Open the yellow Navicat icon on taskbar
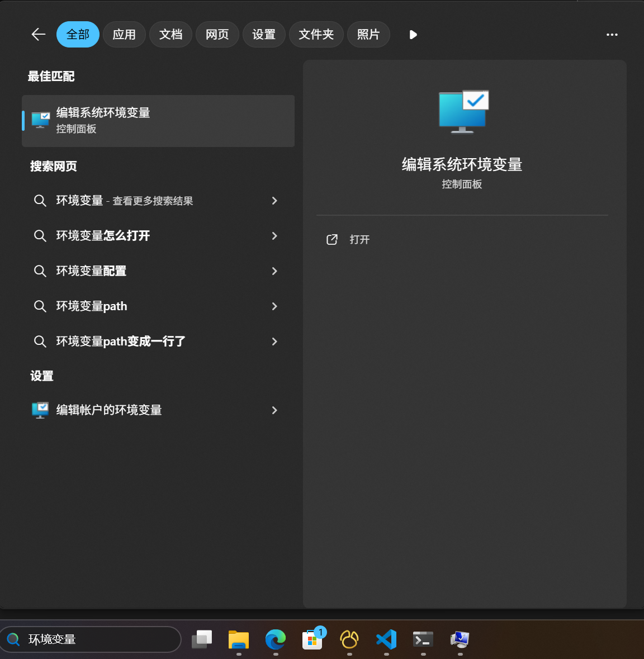644x659 pixels. pyautogui.click(x=349, y=639)
